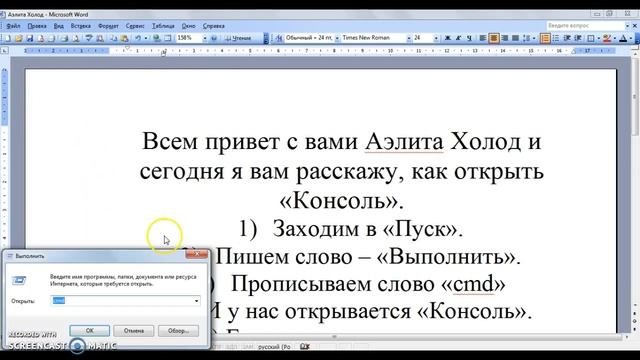Increase the paragraph indent
This screenshot has height=360, width=640.
(578, 38)
